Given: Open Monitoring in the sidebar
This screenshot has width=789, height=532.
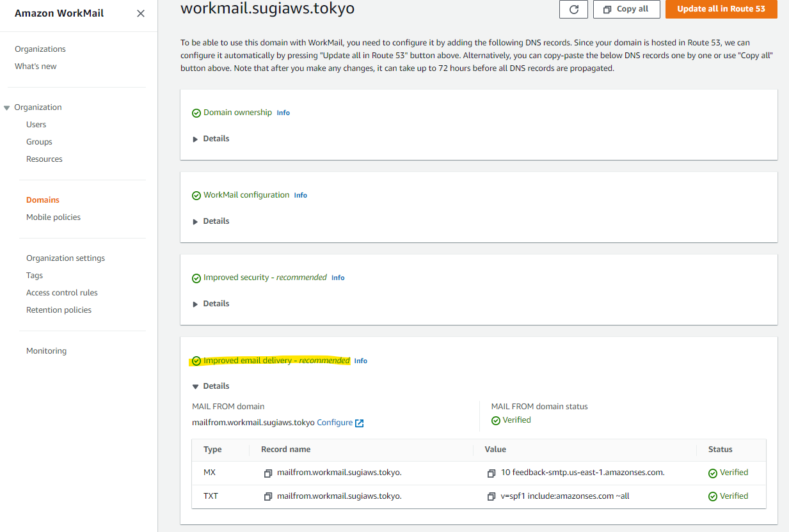Looking at the screenshot, I should click(x=46, y=351).
